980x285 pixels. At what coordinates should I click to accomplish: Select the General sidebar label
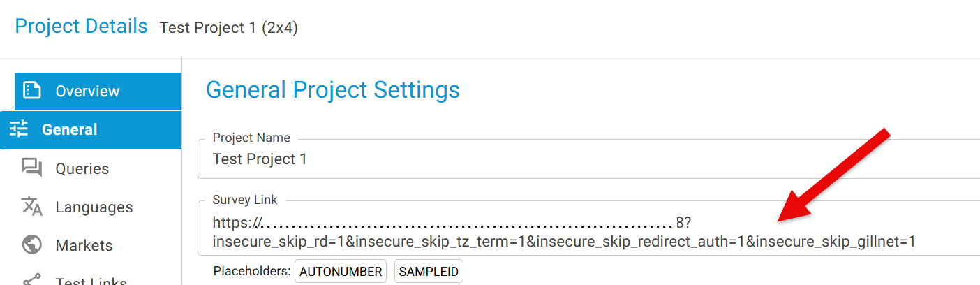point(70,129)
